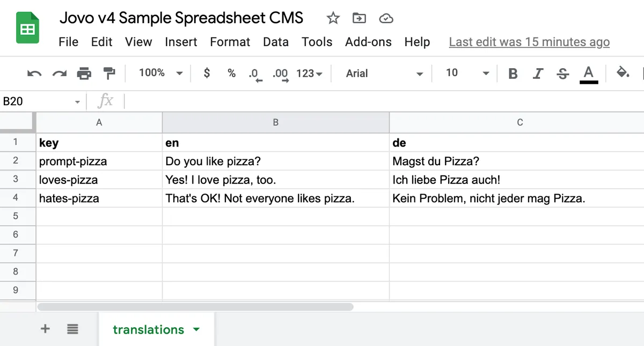Click the Increase decimal places icon
644x346 pixels.
280,73
